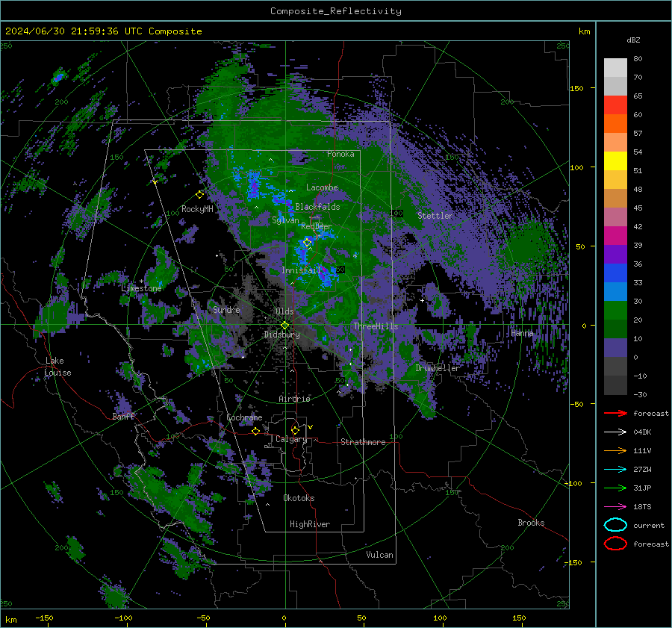Click the green 31JP arrow icon

[x=615, y=488]
